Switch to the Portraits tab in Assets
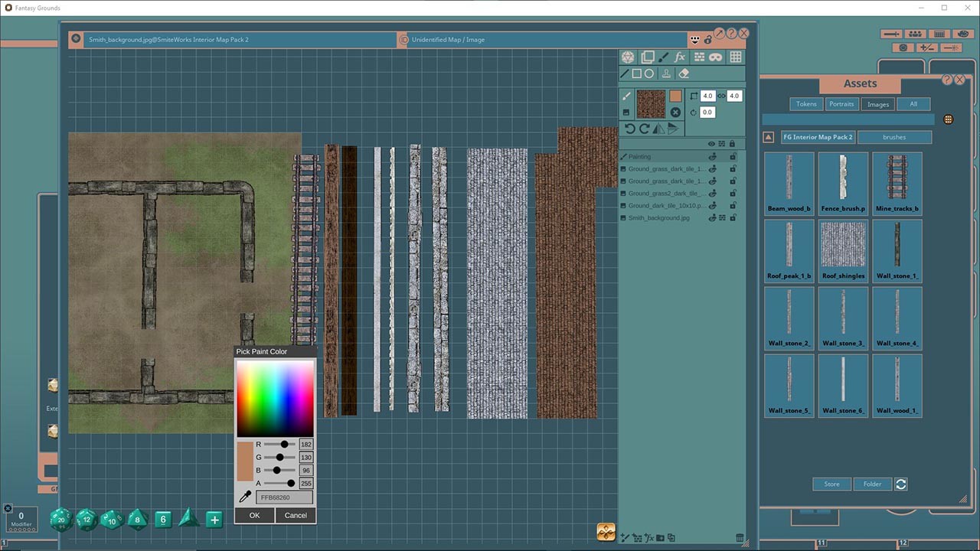Image resolution: width=980 pixels, height=551 pixels. coord(841,104)
